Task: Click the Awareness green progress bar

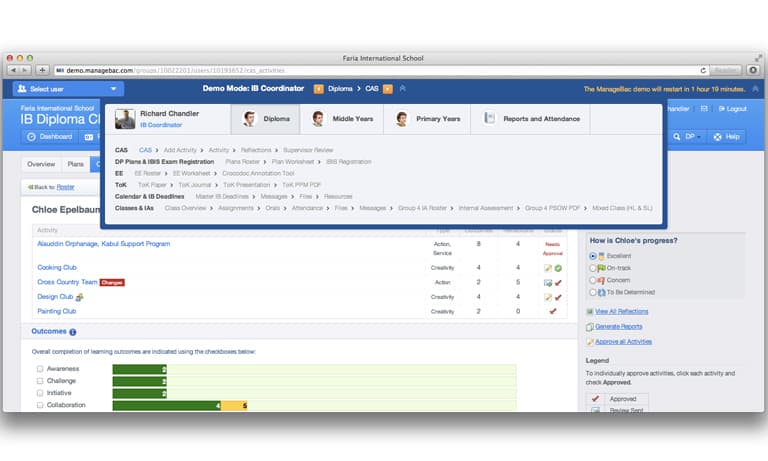Action: pyautogui.click(x=140, y=369)
